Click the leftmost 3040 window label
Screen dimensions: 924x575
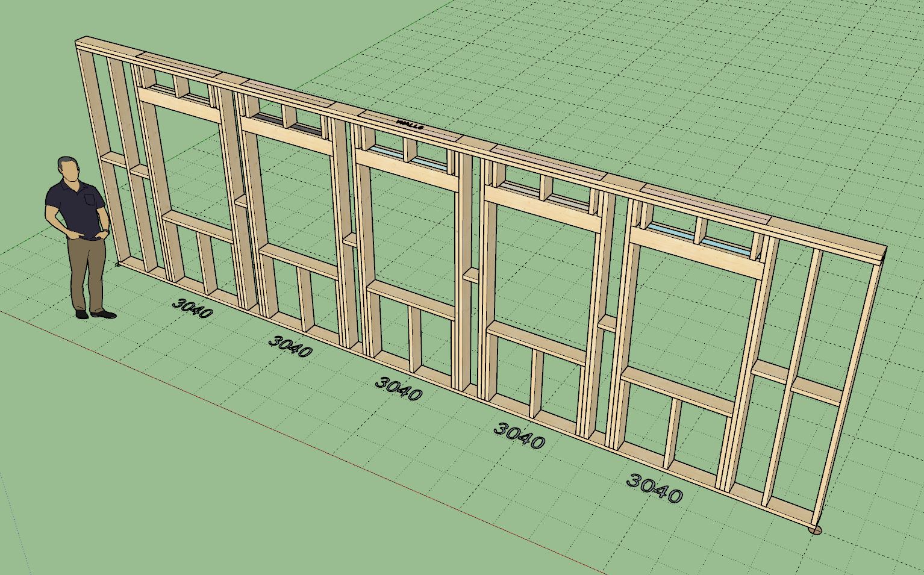tap(193, 308)
